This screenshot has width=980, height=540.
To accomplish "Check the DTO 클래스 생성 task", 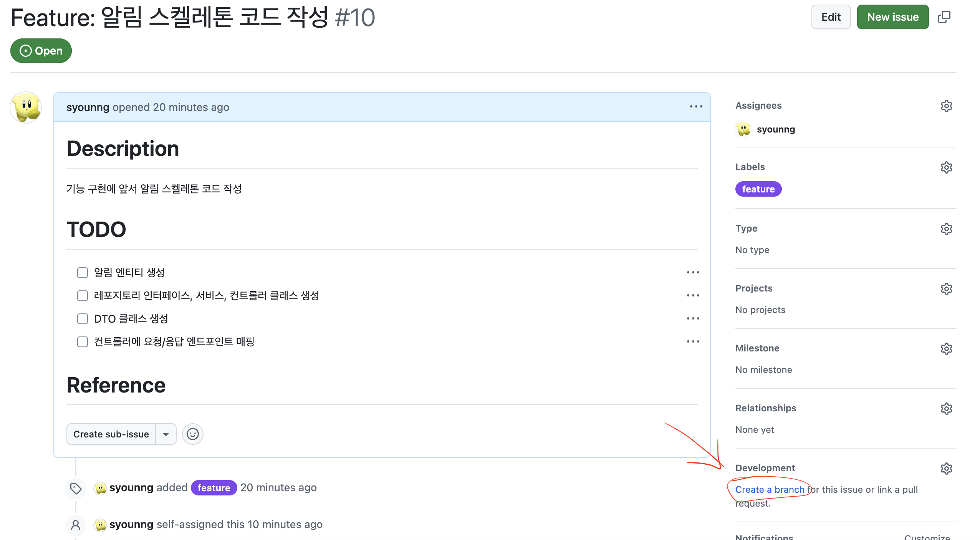I will click(x=83, y=319).
